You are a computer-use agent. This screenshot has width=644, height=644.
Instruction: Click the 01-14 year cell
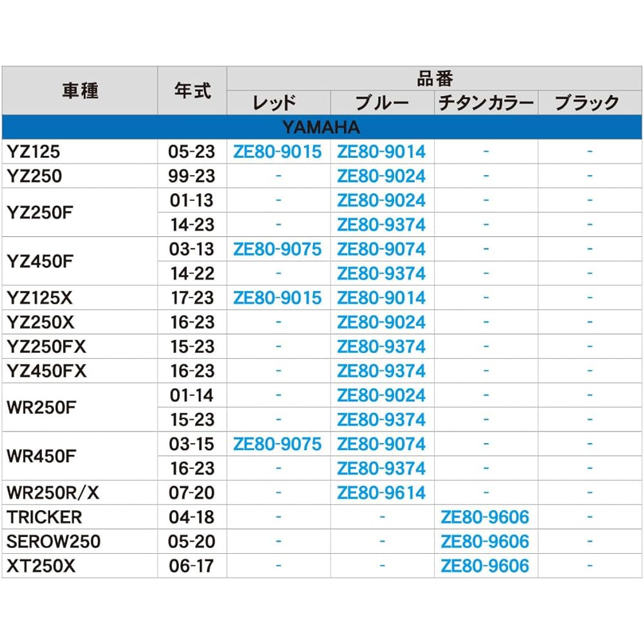pos(192,395)
